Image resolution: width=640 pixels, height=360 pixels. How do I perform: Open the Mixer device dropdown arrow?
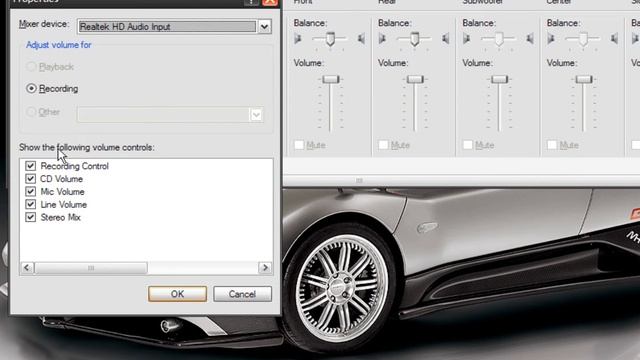(x=264, y=27)
